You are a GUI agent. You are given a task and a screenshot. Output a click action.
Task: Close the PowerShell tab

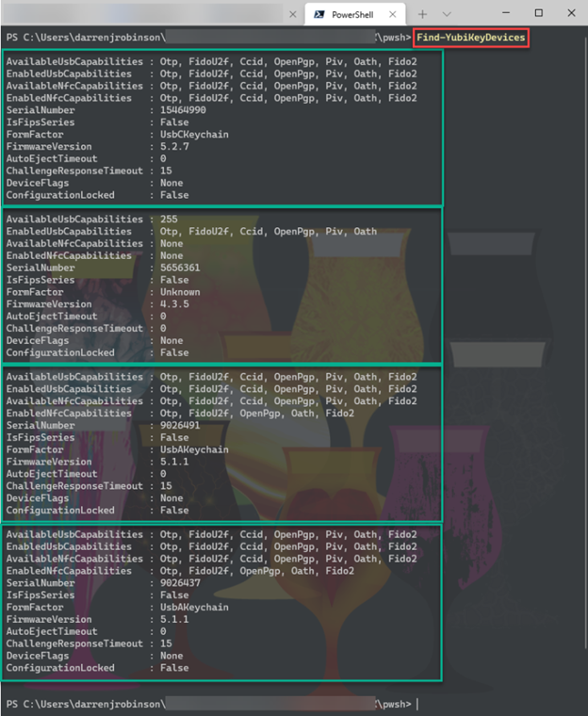[x=392, y=14]
